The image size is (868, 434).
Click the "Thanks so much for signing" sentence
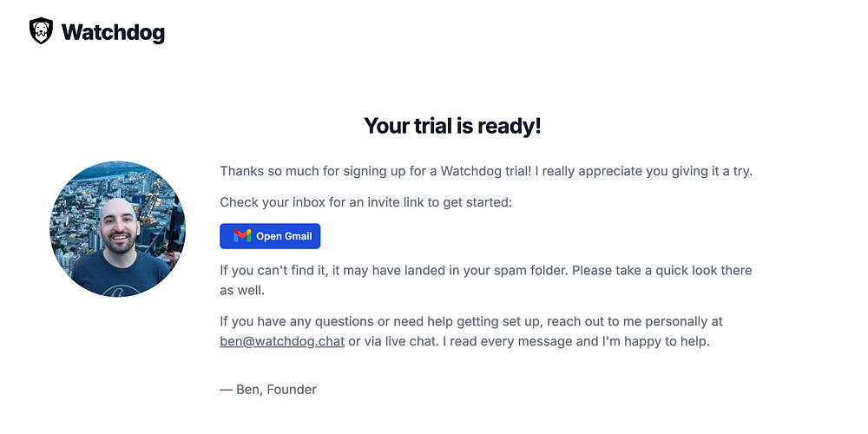click(295, 171)
